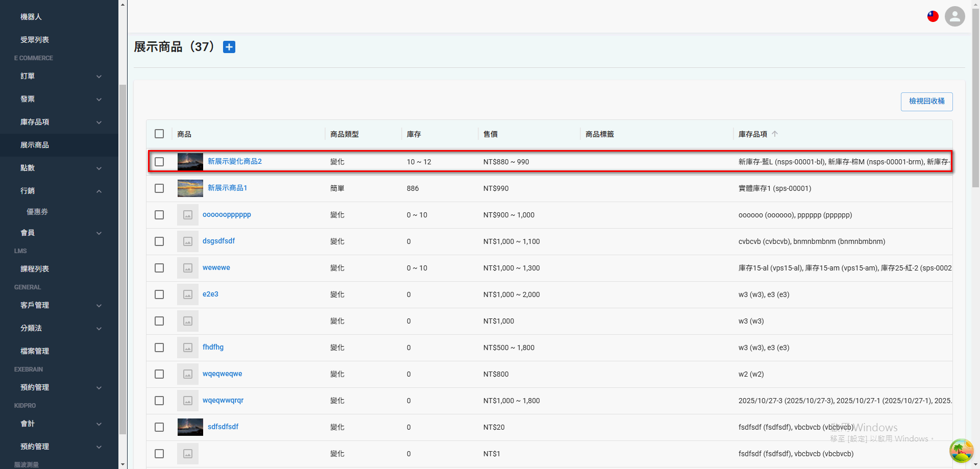Open the thumbnail for sdfsdfsdf
980x469 pixels.
click(190, 427)
